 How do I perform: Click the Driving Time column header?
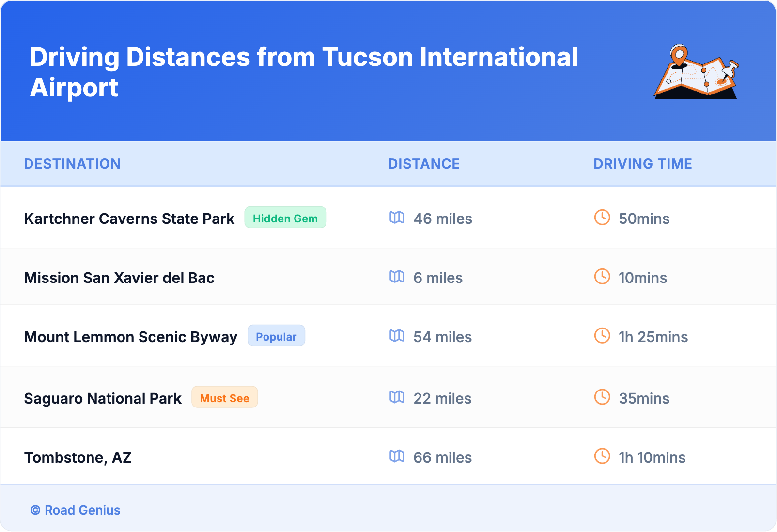click(x=642, y=164)
